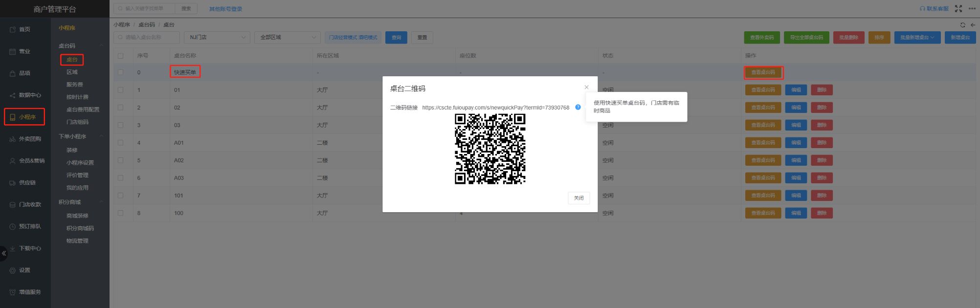
Task: Click the 重置 reset button
Action: pos(422,38)
